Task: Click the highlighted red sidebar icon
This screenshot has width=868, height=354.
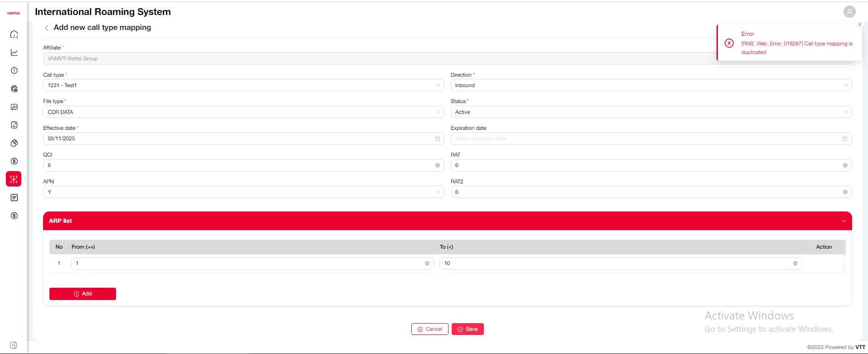Action: (x=14, y=179)
